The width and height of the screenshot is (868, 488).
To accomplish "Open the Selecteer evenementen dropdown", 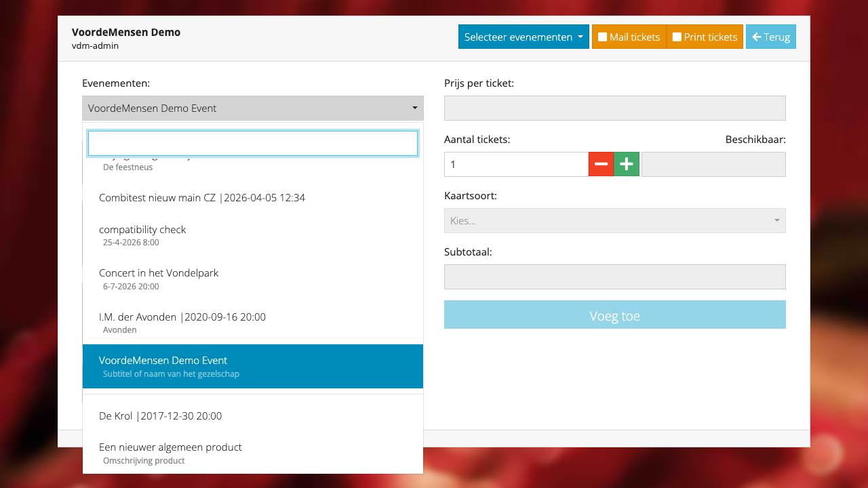I will pyautogui.click(x=524, y=37).
